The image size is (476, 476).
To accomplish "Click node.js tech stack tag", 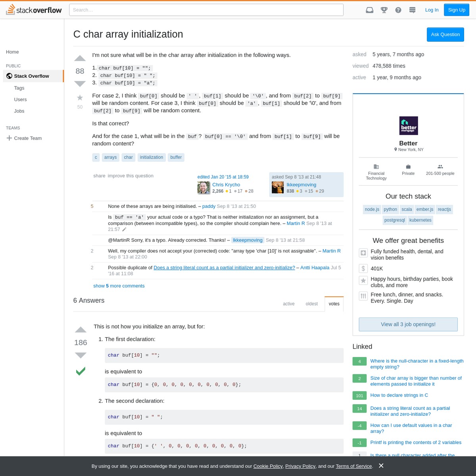I will coord(372,209).
